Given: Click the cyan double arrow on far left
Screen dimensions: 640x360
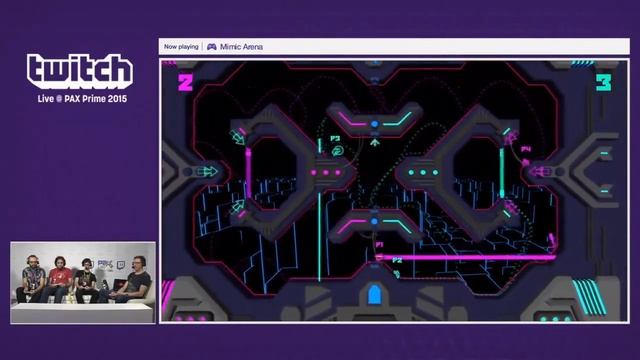Looking at the screenshot, I should (x=207, y=172).
